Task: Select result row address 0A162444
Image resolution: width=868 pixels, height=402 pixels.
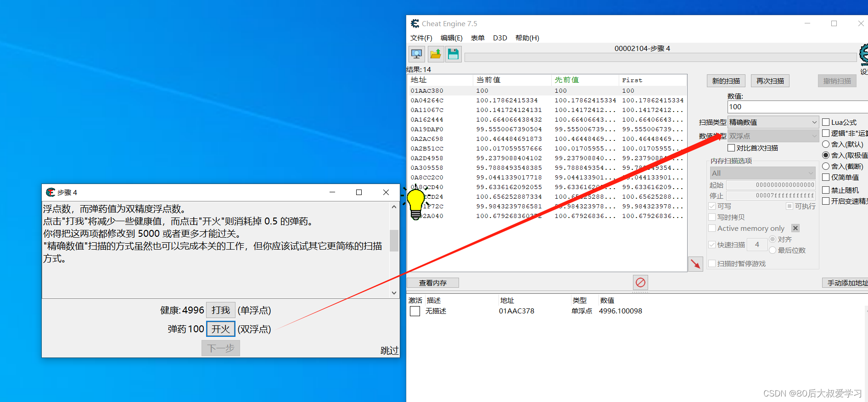Action: pos(547,120)
